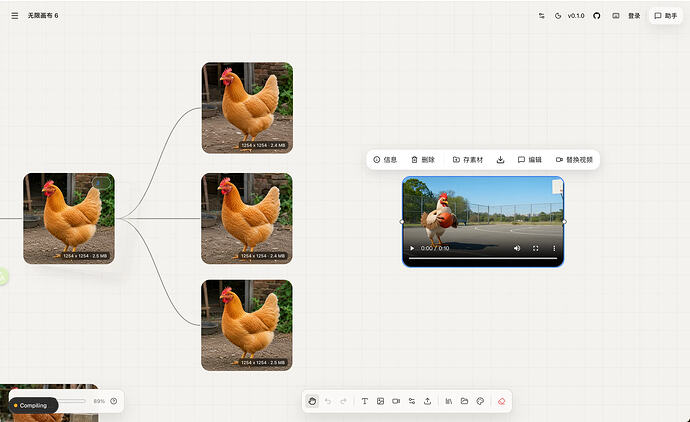Open the 助手 assistant panel

[x=665, y=16]
